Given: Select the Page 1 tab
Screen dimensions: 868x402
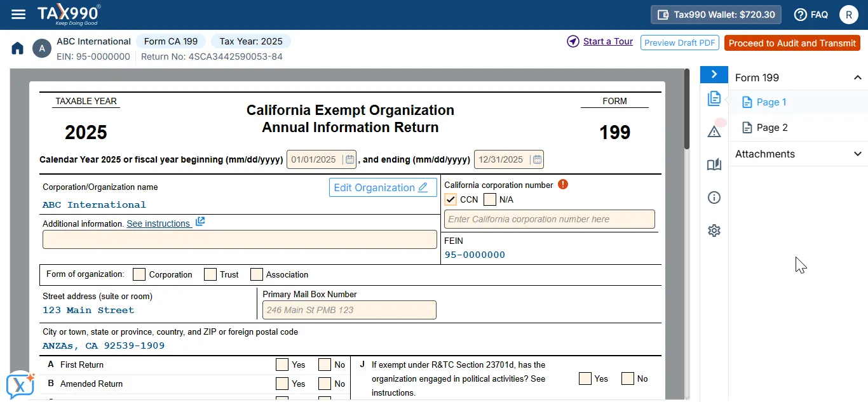Looking at the screenshot, I should [770, 102].
